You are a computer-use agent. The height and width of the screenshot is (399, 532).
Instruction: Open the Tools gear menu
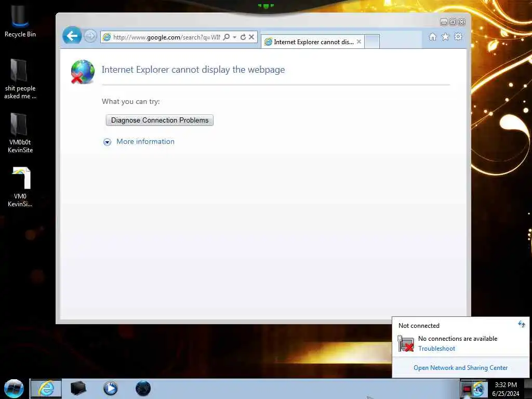(x=458, y=36)
